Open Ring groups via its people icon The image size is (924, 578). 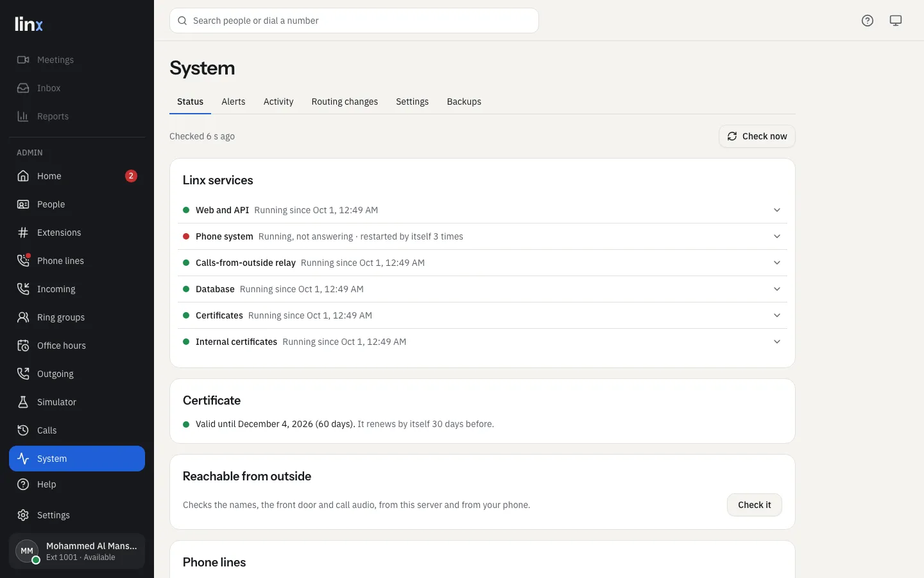[23, 317]
